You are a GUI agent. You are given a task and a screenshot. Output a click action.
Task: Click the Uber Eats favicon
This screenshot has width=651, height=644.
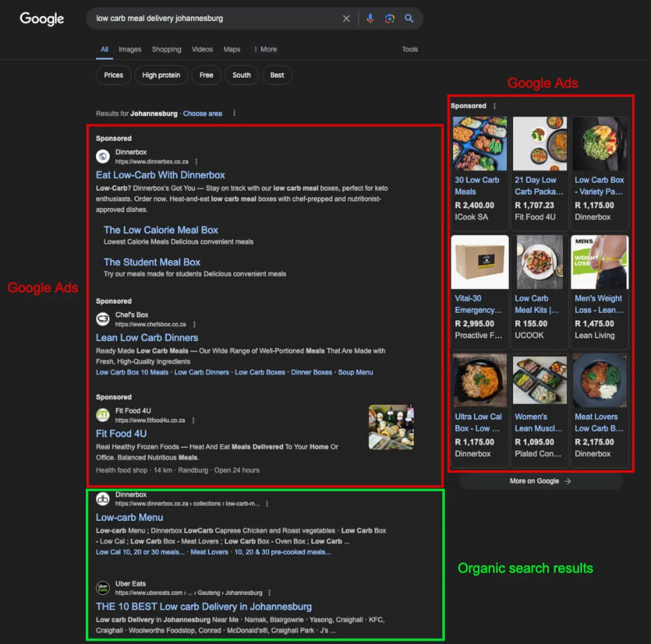102,587
